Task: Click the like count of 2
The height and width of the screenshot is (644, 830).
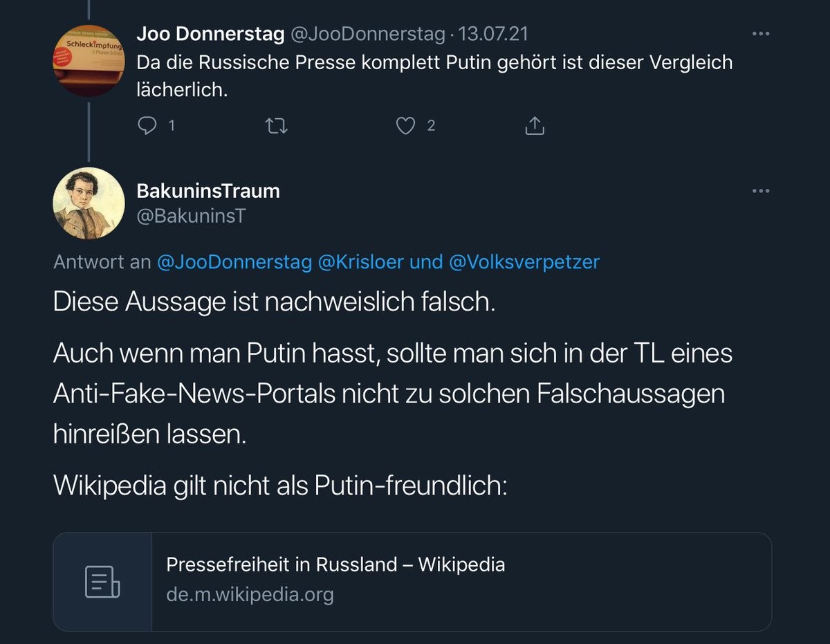Action: click(x=431, y=125)
